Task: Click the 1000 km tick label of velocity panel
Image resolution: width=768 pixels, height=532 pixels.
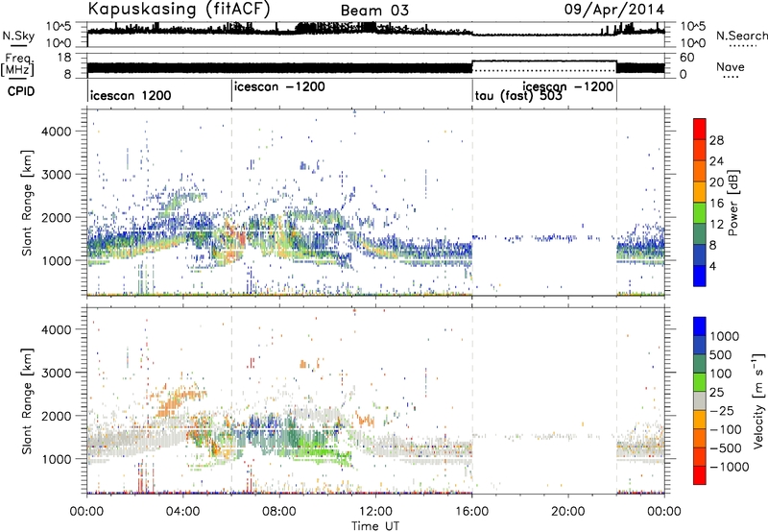Action: (x=56, y=459)
